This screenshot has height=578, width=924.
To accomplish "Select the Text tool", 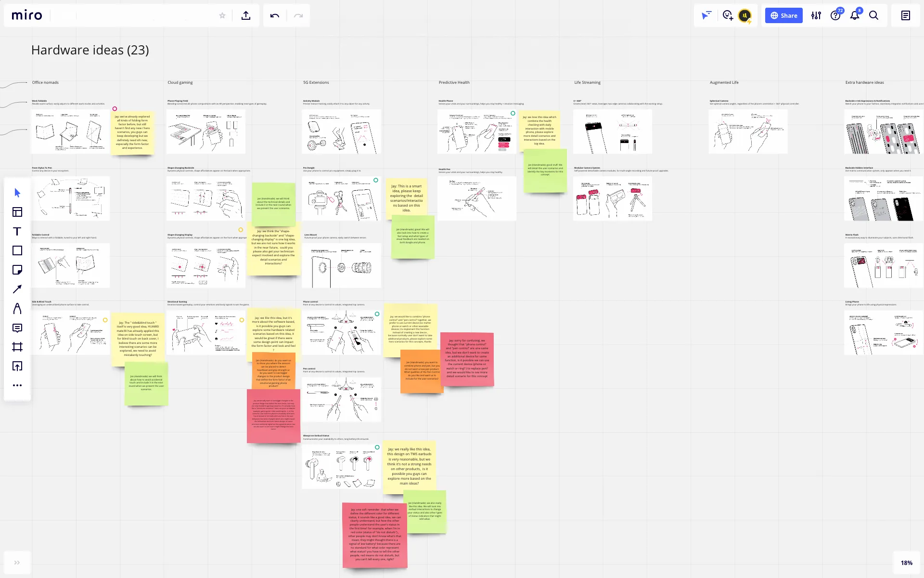I will (17, 231).
